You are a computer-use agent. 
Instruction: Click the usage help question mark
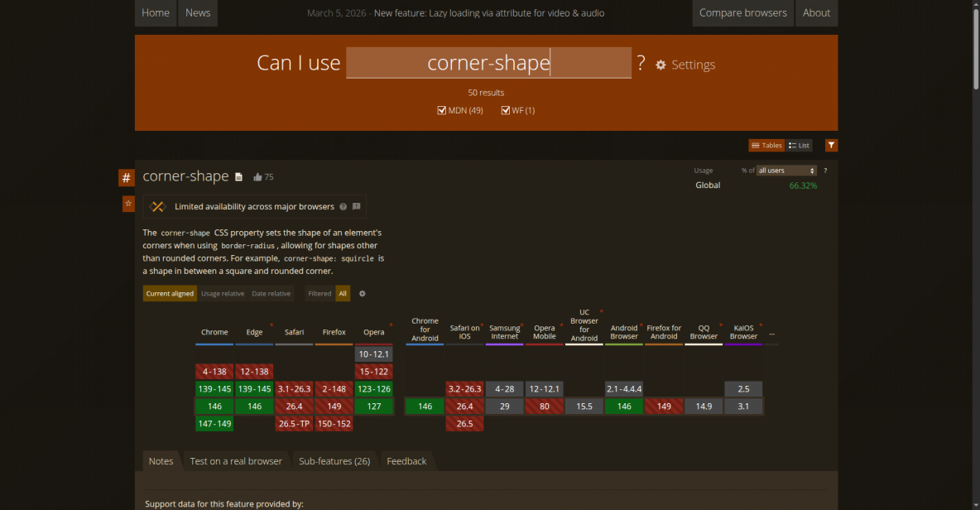point(825,171)
